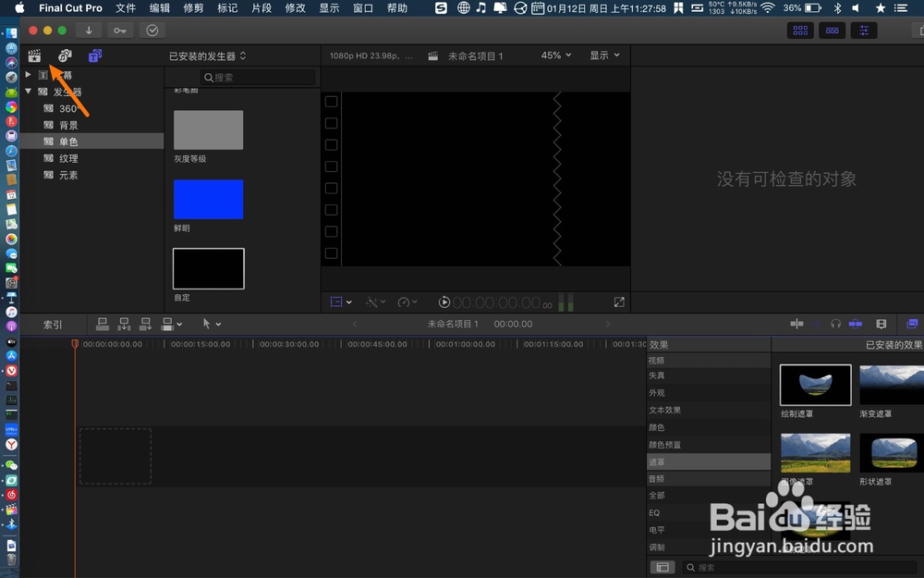The image size is (924, 578).
Task: Click the Append clip edit button
Action: (x=146, y=324)
